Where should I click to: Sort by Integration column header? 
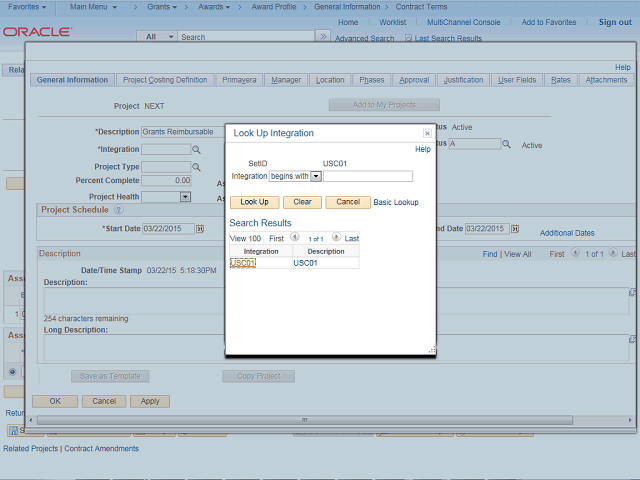click(261, 251)
